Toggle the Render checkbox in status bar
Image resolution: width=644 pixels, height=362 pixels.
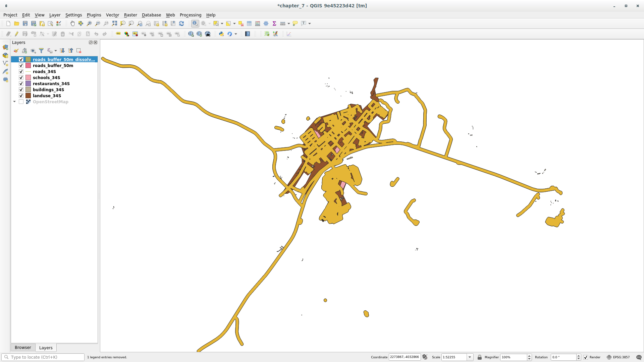(586, 357)
